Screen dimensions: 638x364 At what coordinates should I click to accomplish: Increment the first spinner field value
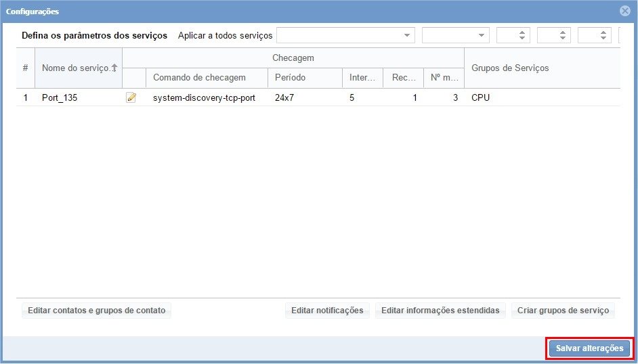(x=522, y=32)
